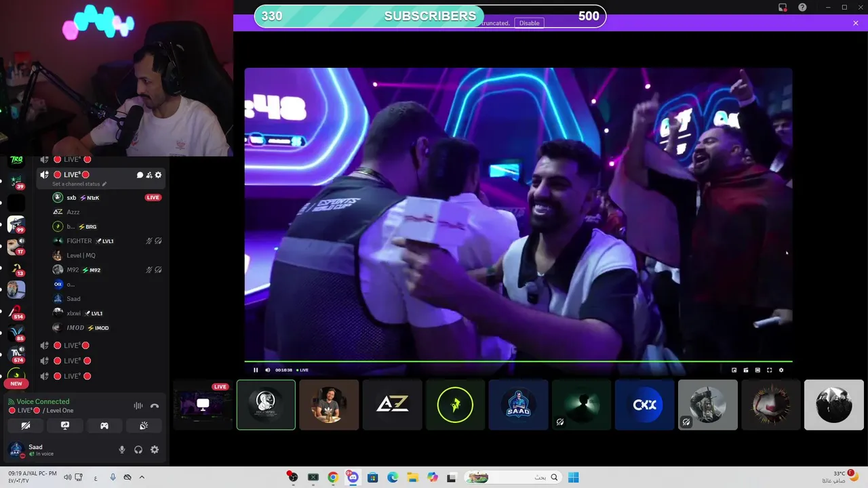Select Saad in voice member list
868x488 pixels.
pos(108,299)
